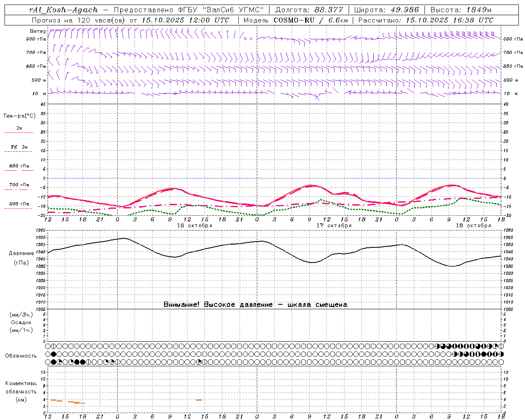Click the date label 18 октября
The image size is (525, 420).
point(473,226)
